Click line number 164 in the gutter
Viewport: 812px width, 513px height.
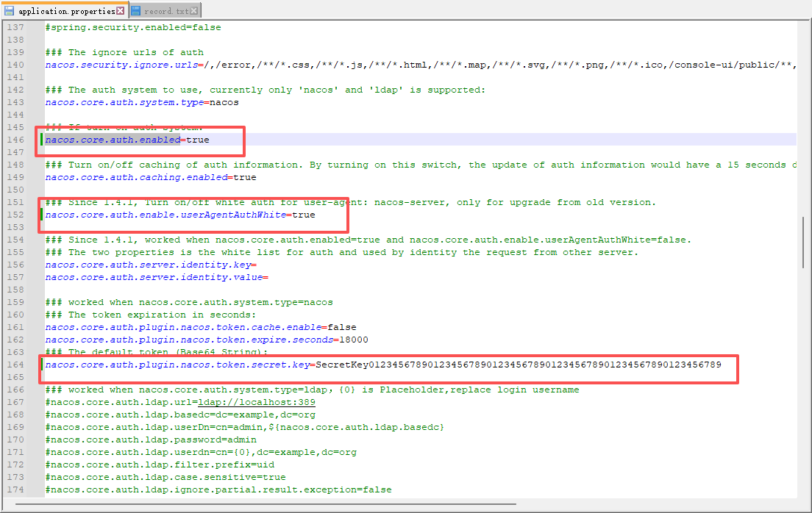click(15, 365)
